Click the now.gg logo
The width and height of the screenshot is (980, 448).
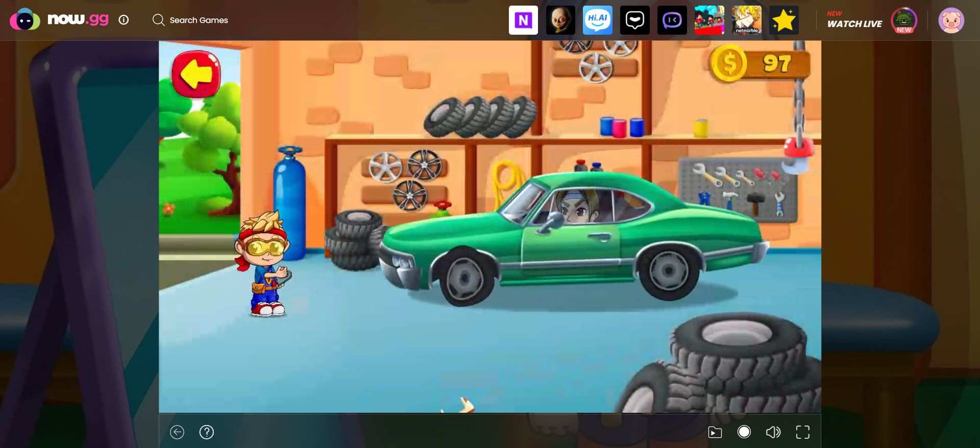tap(59, 19)
